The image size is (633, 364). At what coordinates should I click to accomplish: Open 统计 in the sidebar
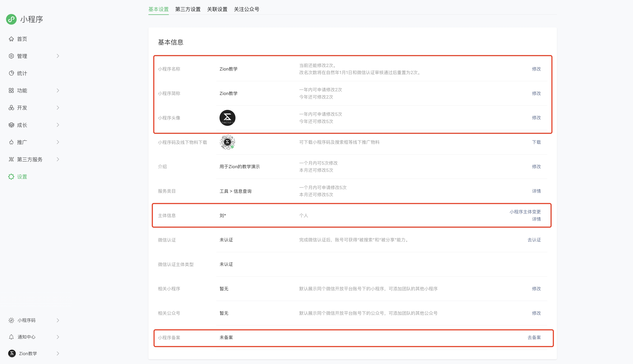tap(22, 74)
